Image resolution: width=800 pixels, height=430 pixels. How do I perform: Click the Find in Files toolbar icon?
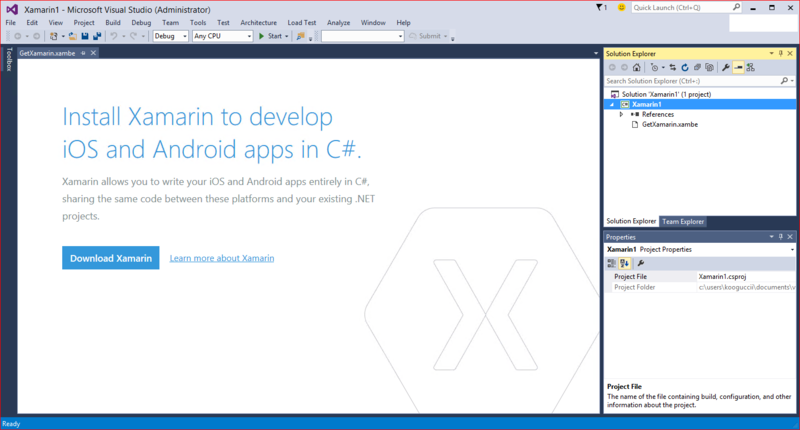point(301,36)
